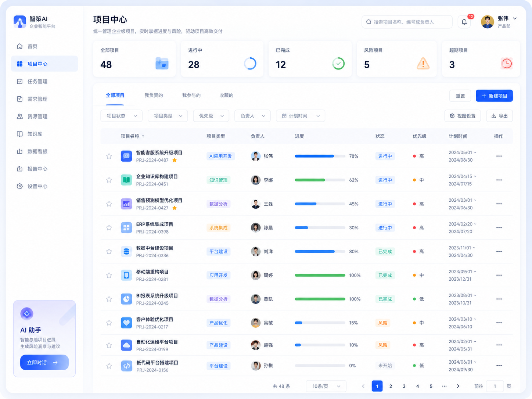Click the 重置 button
The height and width of the screenshot is (399, 532).
(460, 96)
